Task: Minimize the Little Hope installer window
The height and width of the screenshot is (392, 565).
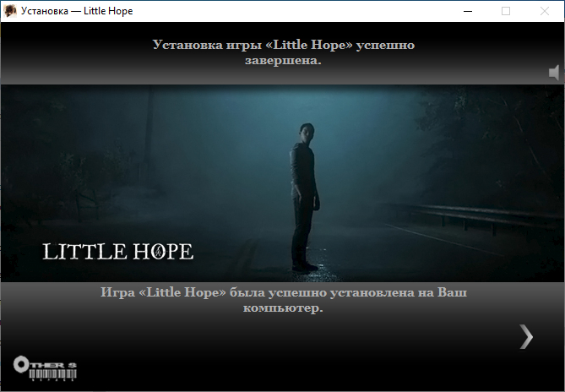Action: coord(468,11)
